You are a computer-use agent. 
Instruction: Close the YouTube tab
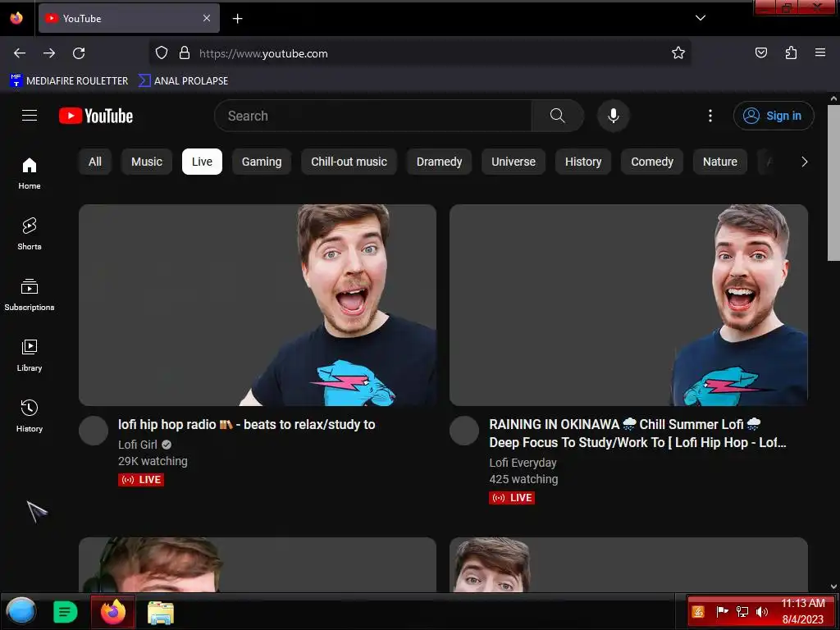tap(207, 18)
